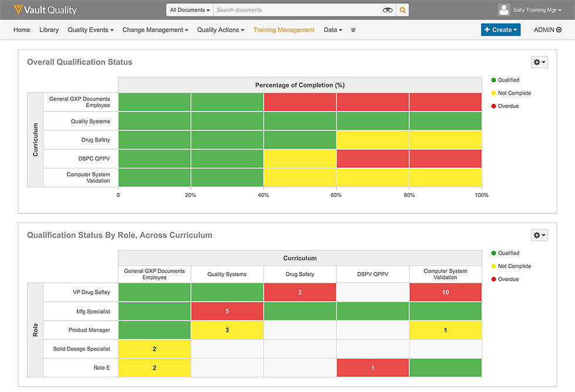
Task: Click the orange magnifier search button
Action: [402, 10]
